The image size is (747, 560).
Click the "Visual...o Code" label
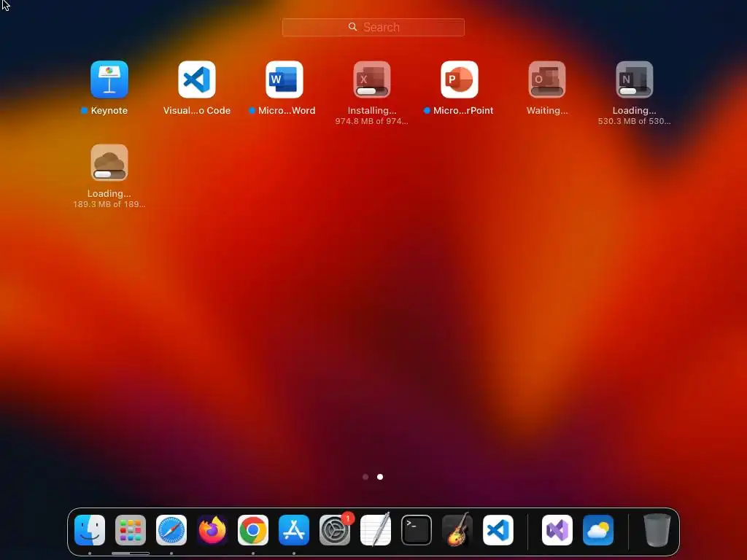click(197, 111)
